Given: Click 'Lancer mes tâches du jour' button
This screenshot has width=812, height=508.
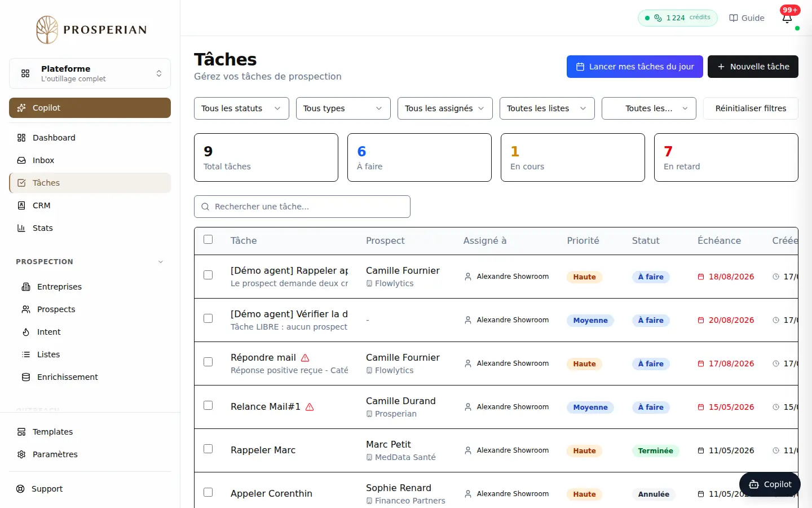Looking at the screenshot, I should [x=635, y=67].
